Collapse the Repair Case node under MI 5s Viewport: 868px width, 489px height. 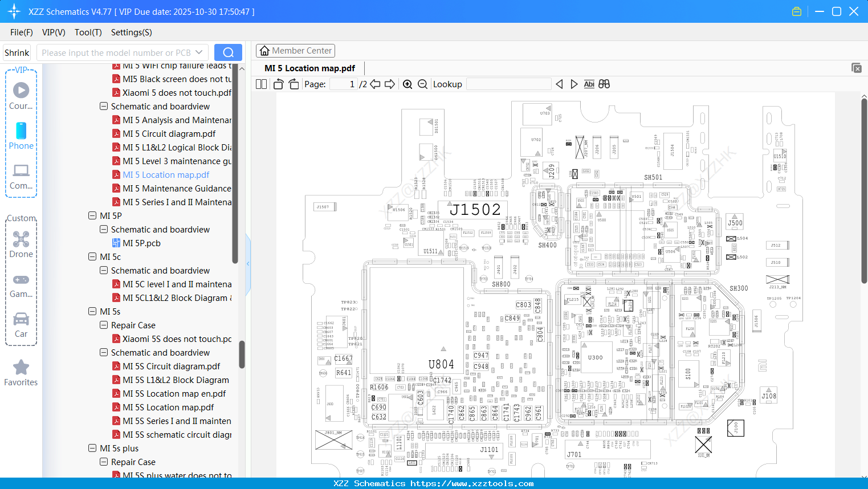coord(103,325)
